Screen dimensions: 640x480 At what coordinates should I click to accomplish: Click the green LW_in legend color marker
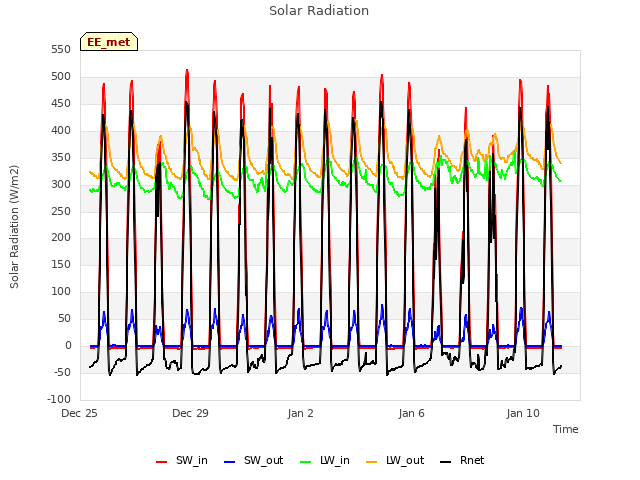(305, 462)
